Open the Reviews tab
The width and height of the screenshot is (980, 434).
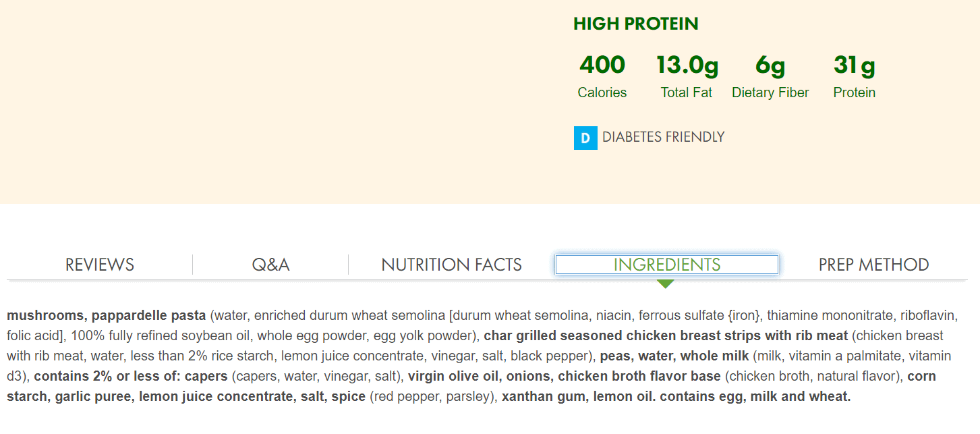[x=100, y=265]
